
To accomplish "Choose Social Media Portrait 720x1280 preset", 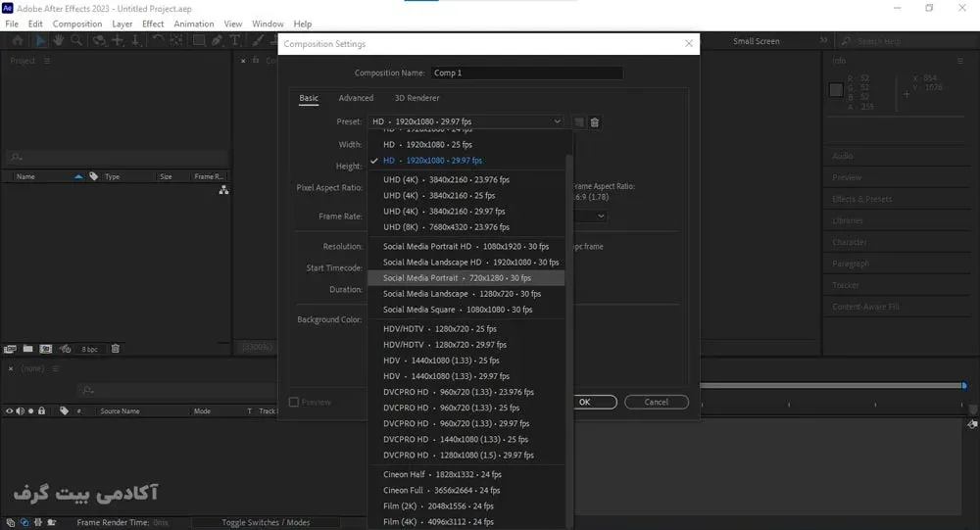I will pos(466,278).
